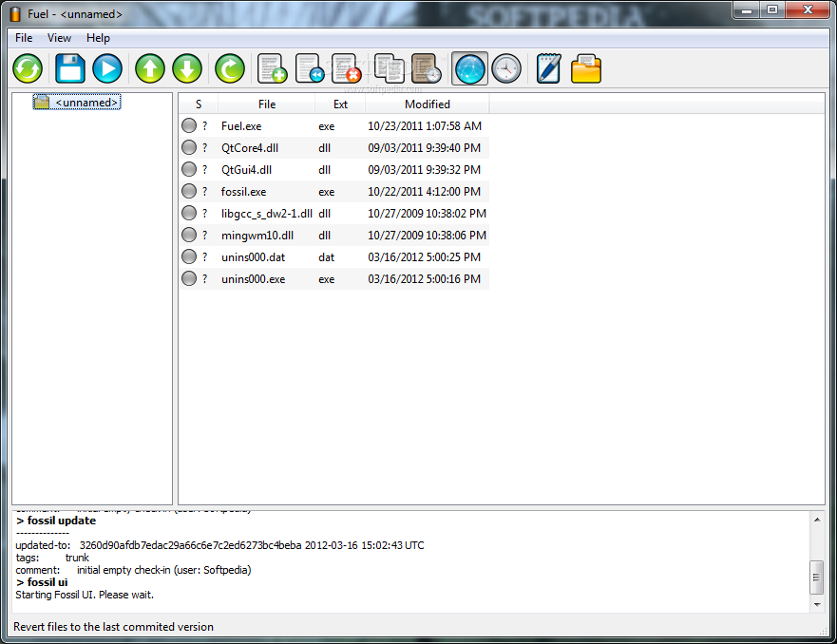Select the unins000.dat file name
837x644 pixels.
click(x=253, y=257)
